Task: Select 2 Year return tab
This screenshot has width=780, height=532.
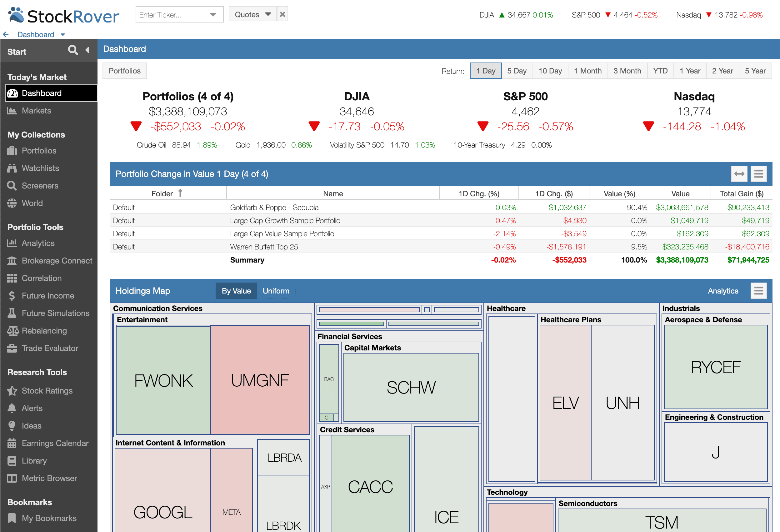Action: (x=722, y=71)
